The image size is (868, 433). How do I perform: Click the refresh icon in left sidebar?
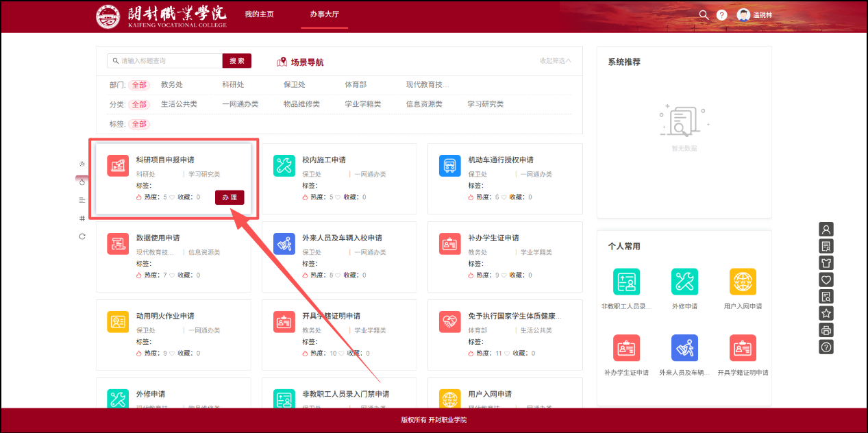click(x=82, y=236)
